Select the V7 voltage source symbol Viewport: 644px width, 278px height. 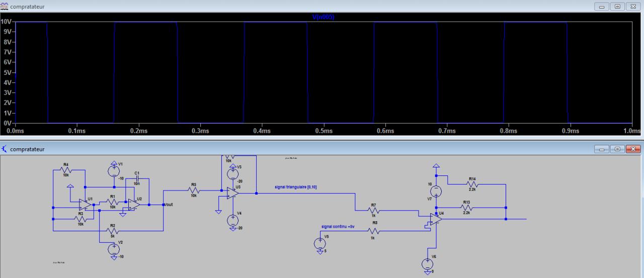click(x=436, y=192)
